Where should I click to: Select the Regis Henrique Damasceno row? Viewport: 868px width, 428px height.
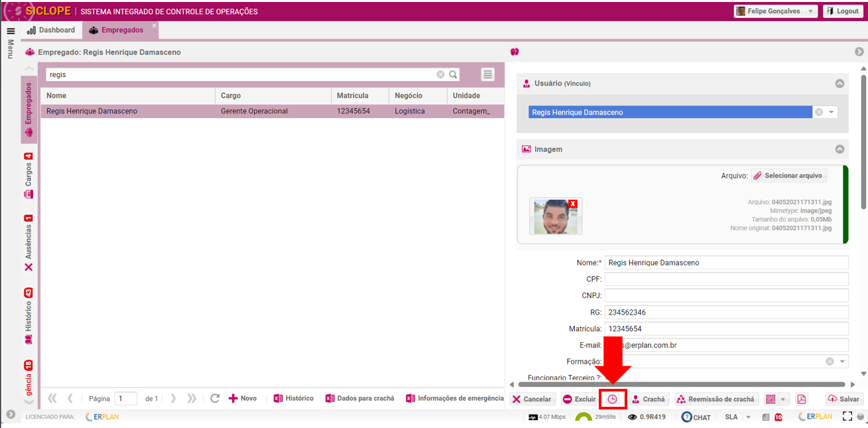pos(272,111)
